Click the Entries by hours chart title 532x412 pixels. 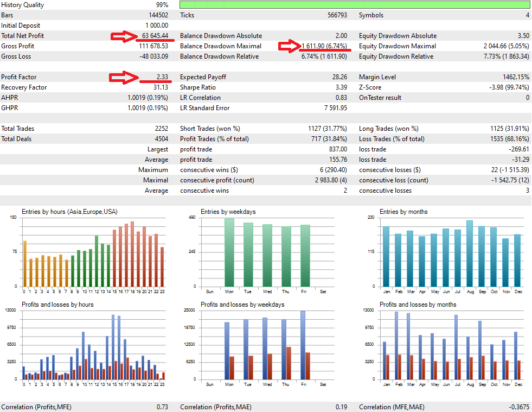click(69, 212)
